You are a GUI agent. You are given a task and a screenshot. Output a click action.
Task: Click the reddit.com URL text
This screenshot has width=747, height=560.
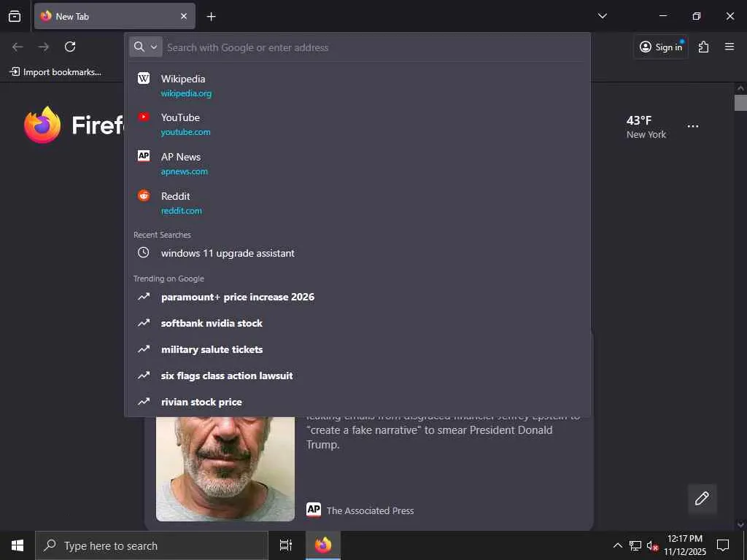pos(181,211)
